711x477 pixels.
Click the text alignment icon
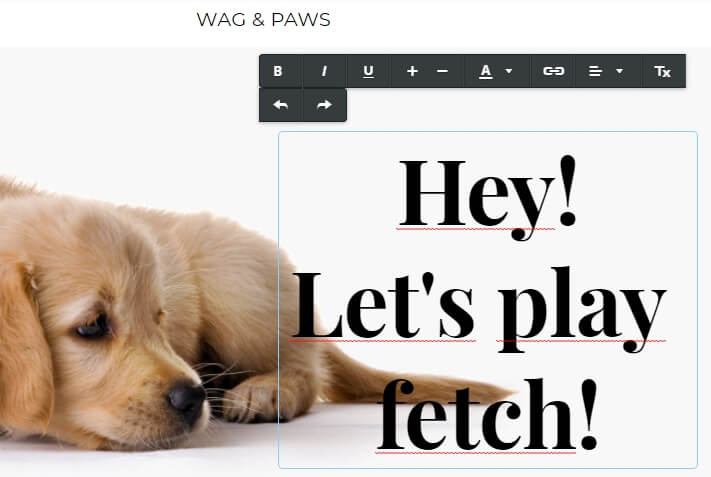pos(595,71)
